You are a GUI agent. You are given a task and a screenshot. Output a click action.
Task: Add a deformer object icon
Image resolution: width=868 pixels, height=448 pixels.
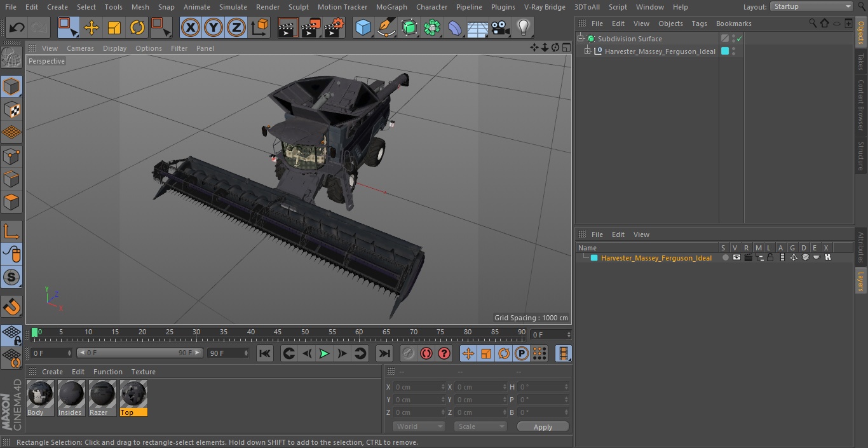(x=454, y=27)
